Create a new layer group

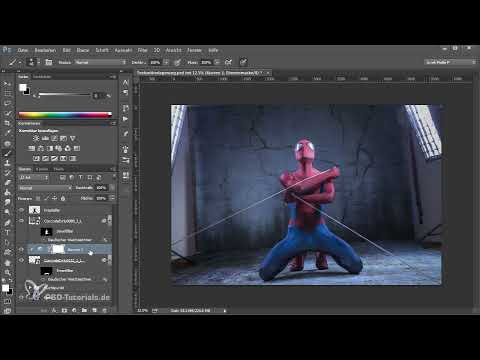[x=84, y=310]
